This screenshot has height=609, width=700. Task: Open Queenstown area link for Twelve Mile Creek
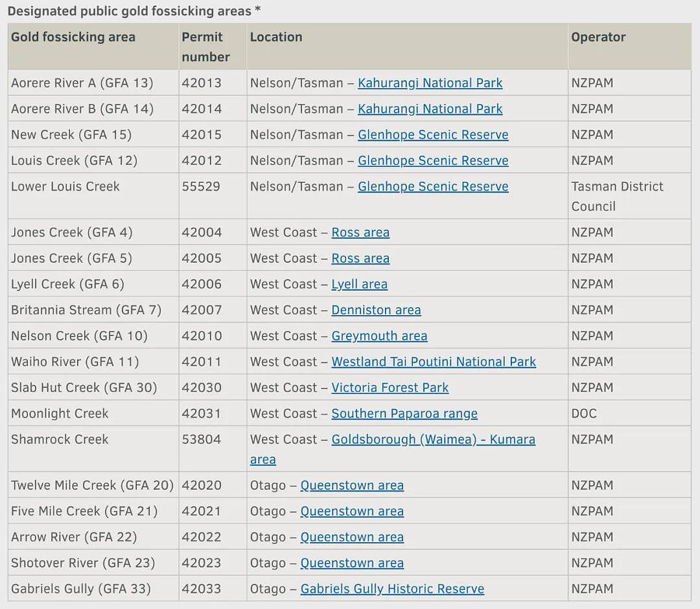point(352,486)
